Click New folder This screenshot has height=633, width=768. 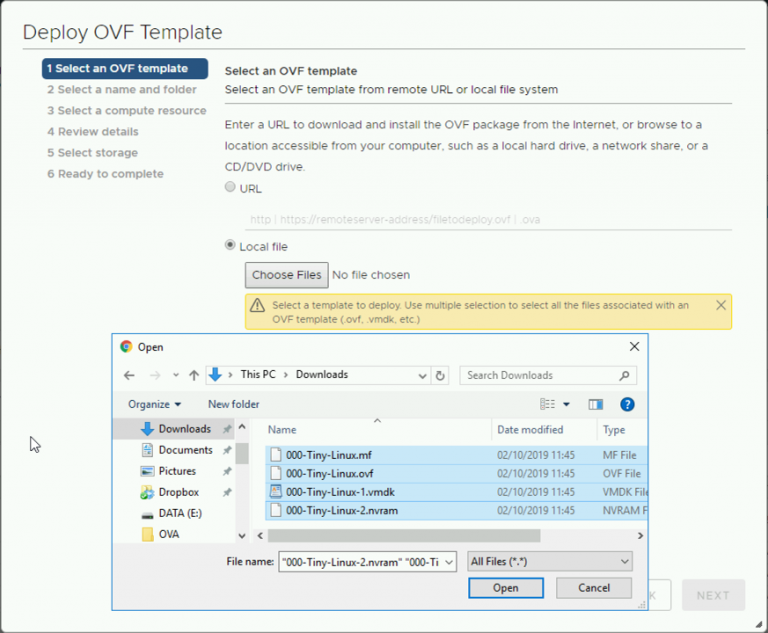pos(234,404)
